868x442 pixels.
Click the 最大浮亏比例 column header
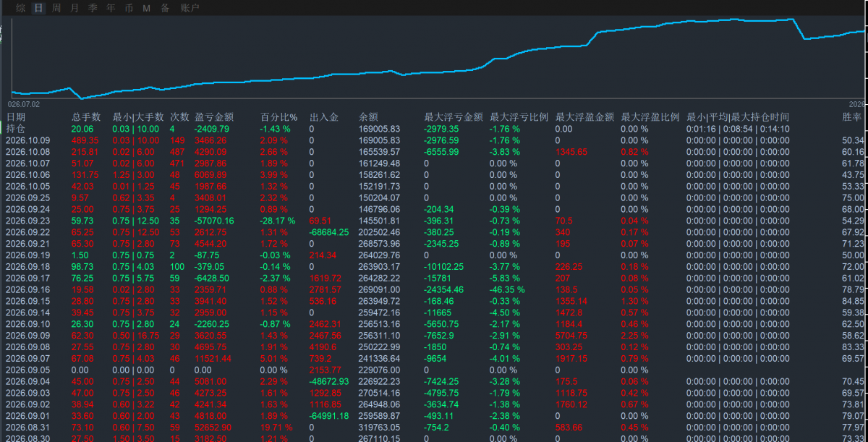(519, 116)
